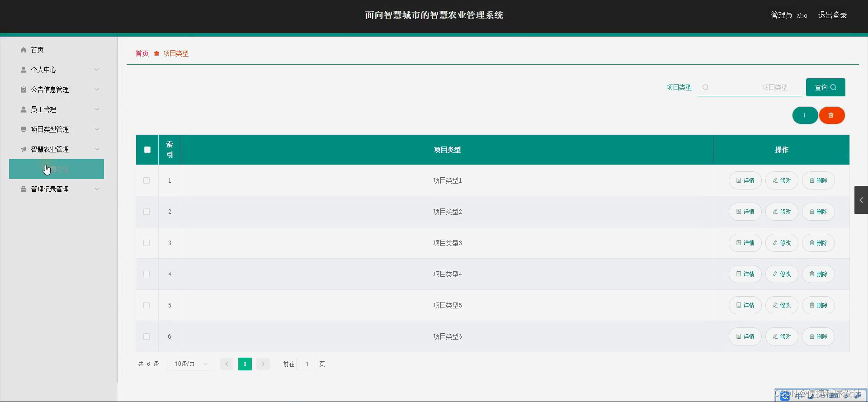Click the breadcrumb home separator icon

(x=156, y=53)
